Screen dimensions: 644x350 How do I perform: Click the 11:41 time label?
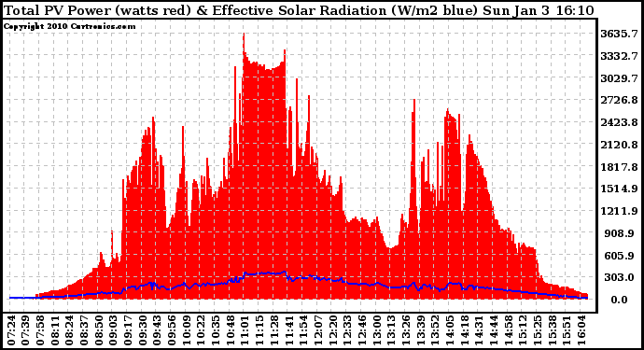288,331
